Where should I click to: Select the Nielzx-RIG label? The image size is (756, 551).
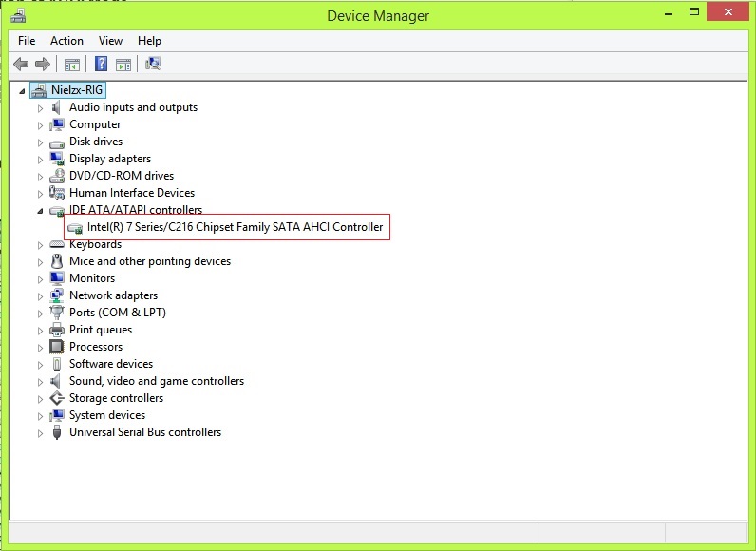(x=77, y=90)
